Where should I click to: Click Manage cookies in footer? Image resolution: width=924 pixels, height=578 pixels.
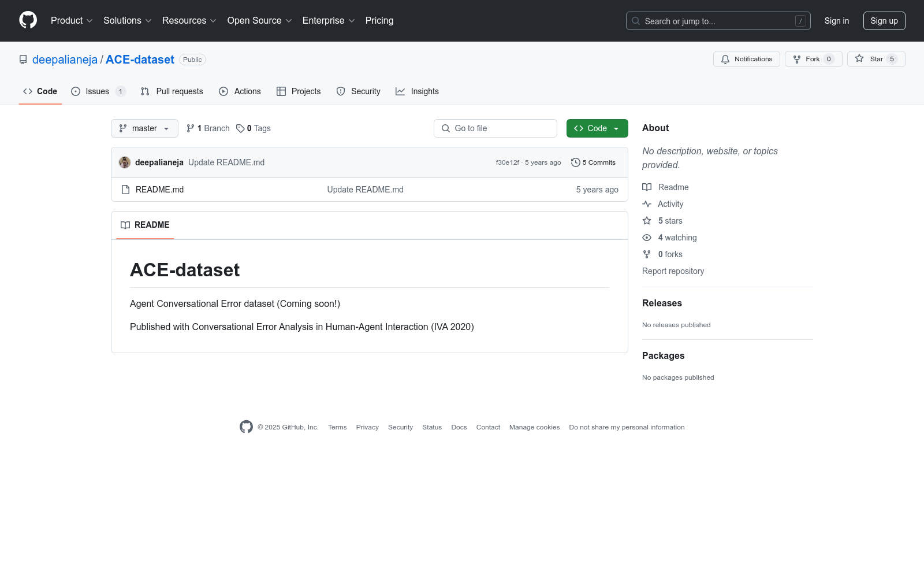coord(535,427)
